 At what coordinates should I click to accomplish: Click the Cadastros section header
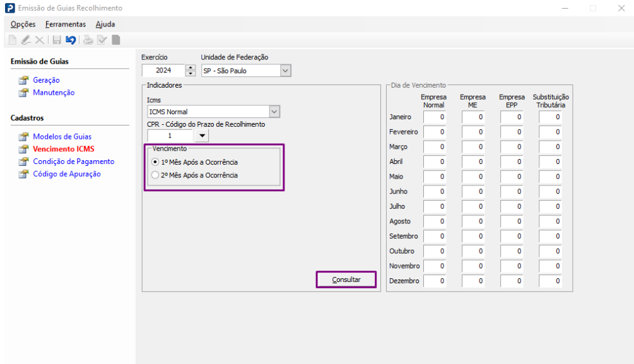coord(27,118)
